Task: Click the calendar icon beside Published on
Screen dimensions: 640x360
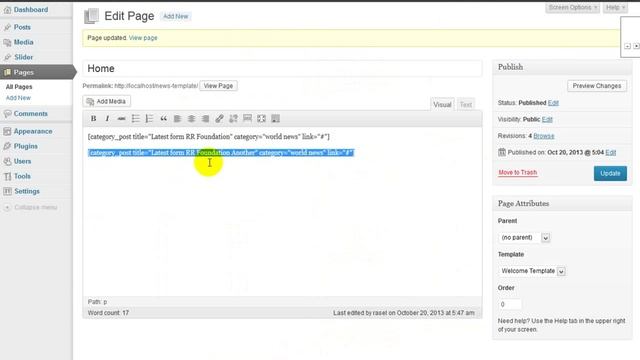Action: click(x=502, y=152)
